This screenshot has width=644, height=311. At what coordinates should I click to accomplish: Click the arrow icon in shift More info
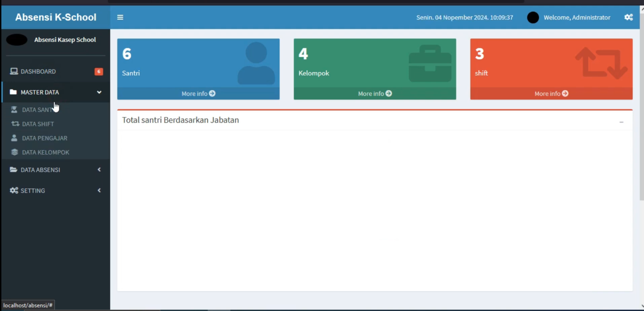(565, 94)
